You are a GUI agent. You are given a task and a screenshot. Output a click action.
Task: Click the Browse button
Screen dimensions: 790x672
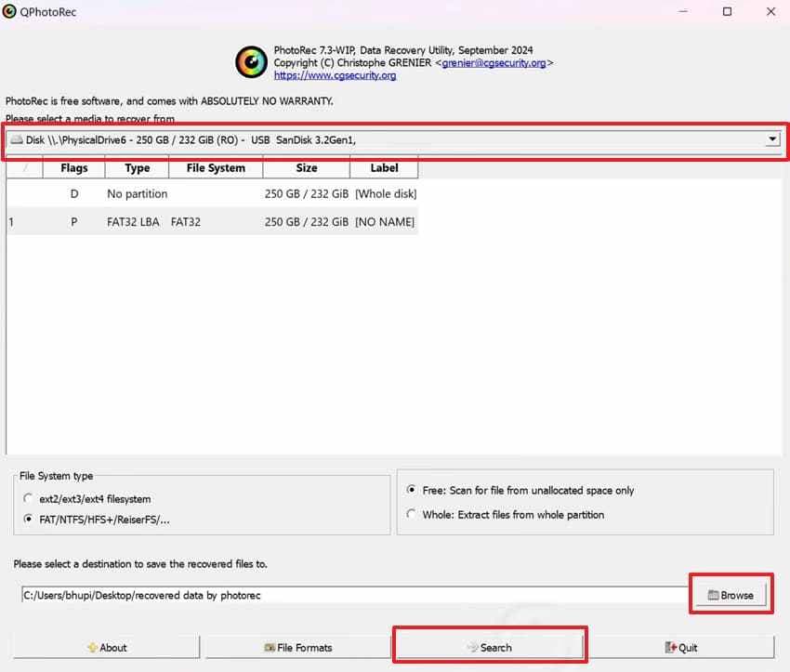click(x=731, y=595)
